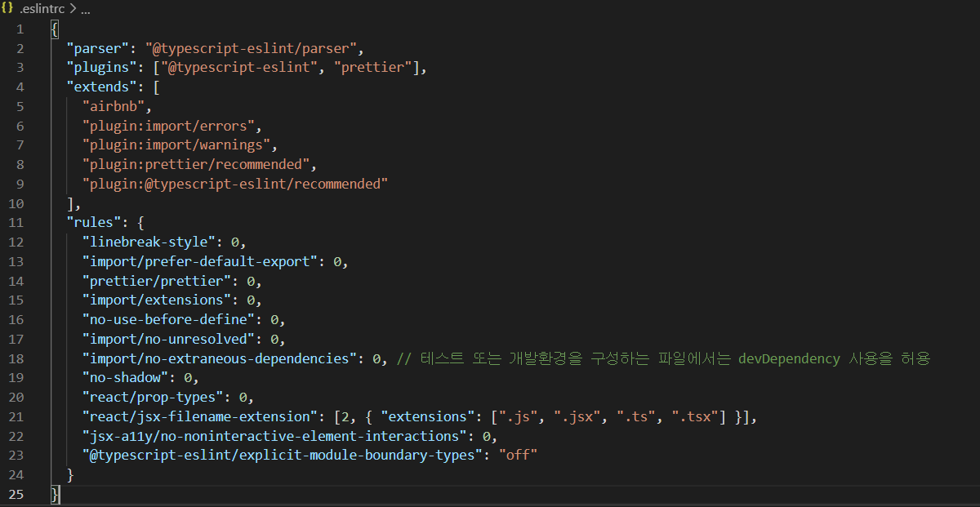Click the "import/prefer-default-export" rule key
Screen dimensions: 980x507
coord(201,261)
